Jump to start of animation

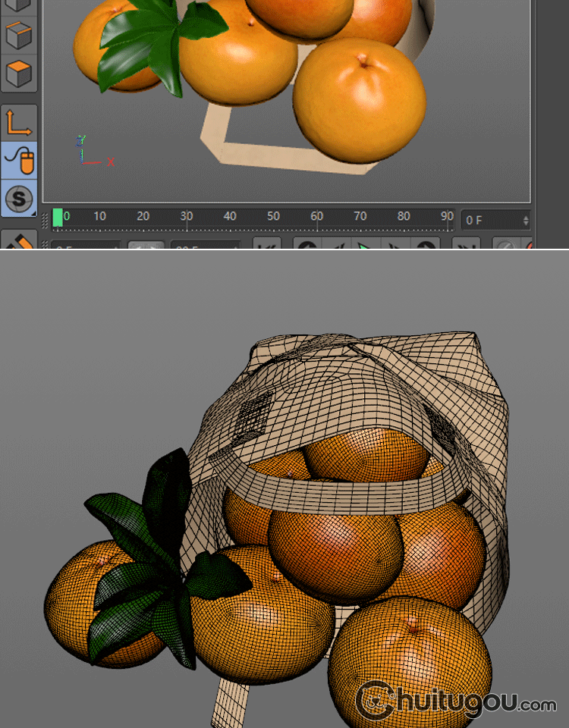point(266,246)
